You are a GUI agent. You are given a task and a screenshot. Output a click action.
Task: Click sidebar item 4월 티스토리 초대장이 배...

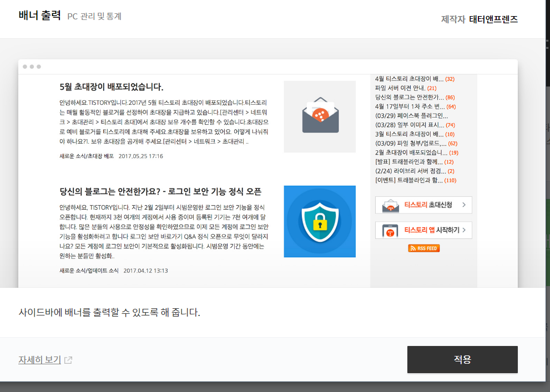point(409,79)
